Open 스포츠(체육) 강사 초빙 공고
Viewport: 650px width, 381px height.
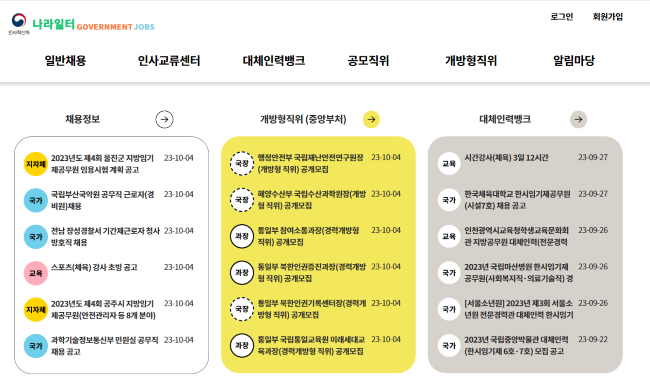[94, 267]
